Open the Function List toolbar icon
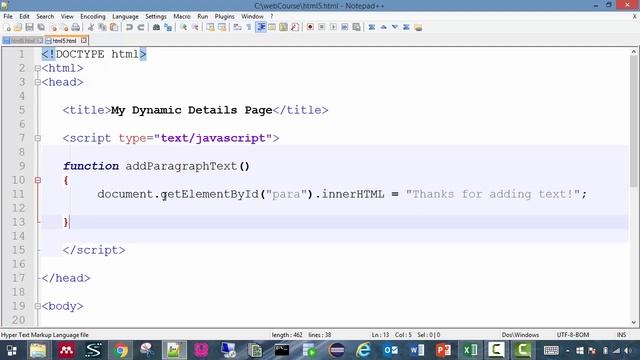640x360 pixels. (x=295, y=27)
